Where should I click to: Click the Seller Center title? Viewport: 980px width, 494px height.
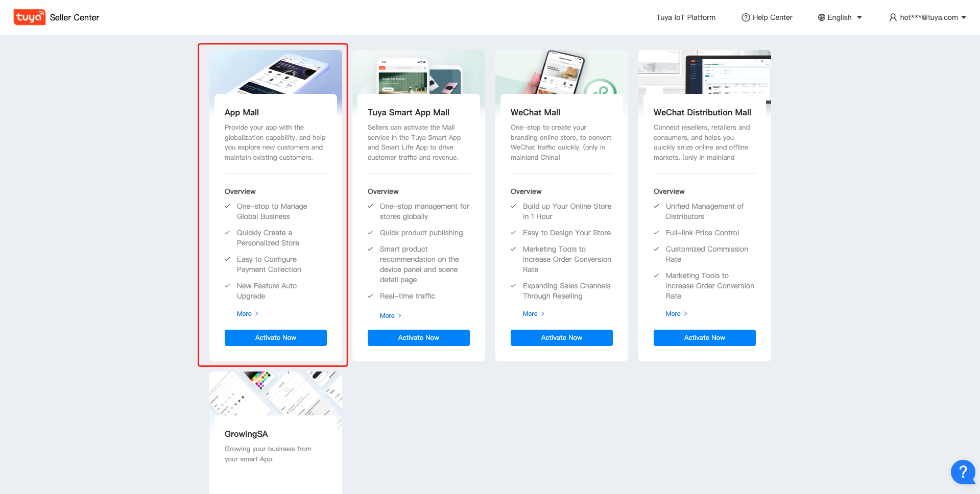click(75, 17)
